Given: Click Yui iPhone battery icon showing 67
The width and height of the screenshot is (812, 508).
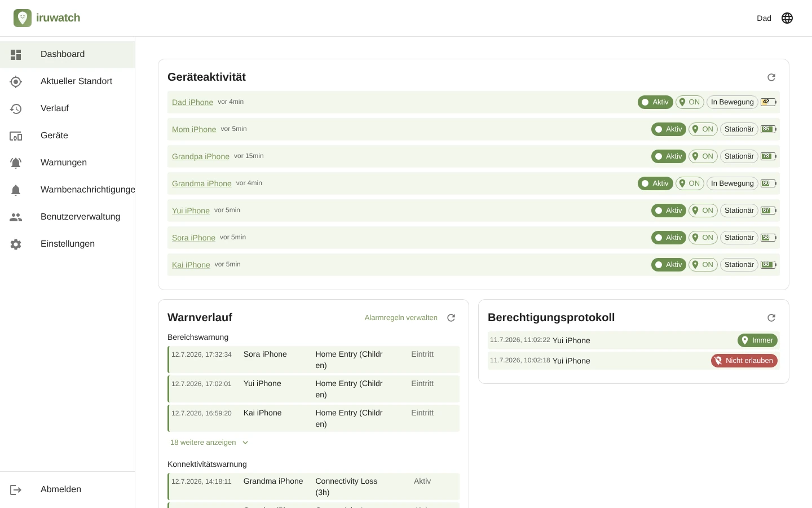Looking at the screenshot, I should 769,211.
